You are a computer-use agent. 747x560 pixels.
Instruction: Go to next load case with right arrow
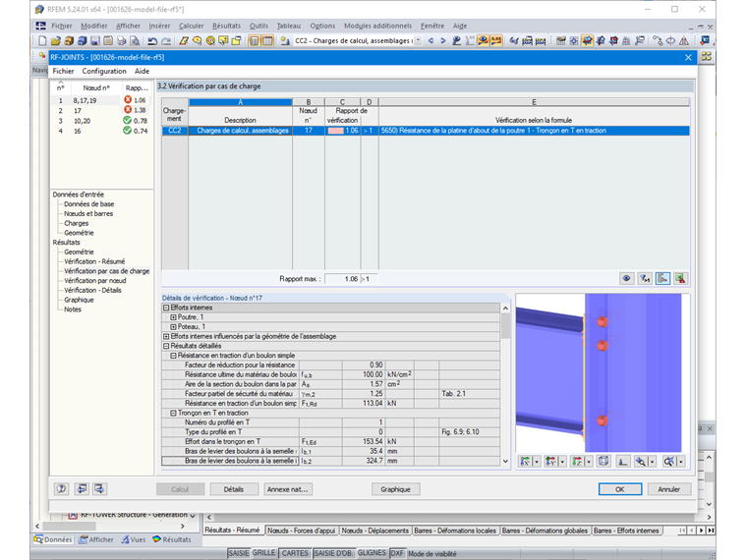coord(443,41)
